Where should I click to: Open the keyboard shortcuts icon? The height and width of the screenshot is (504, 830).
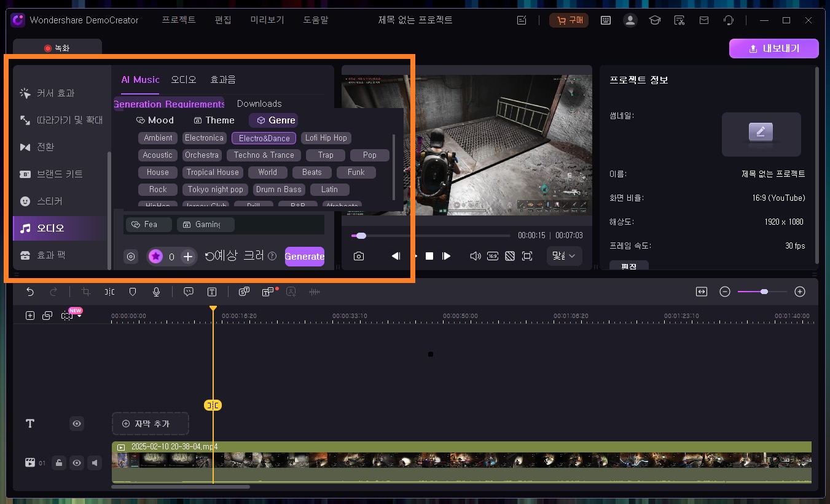click(606, 20)
